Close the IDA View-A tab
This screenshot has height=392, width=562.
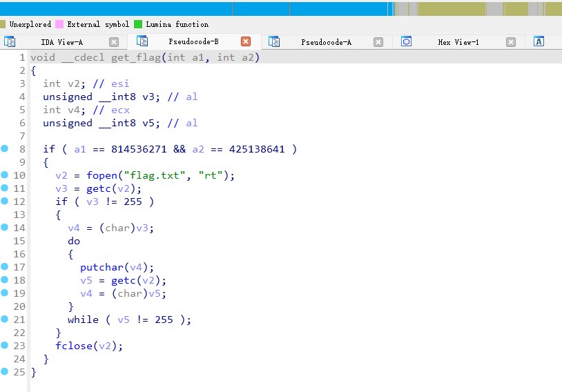pos(114,42)
